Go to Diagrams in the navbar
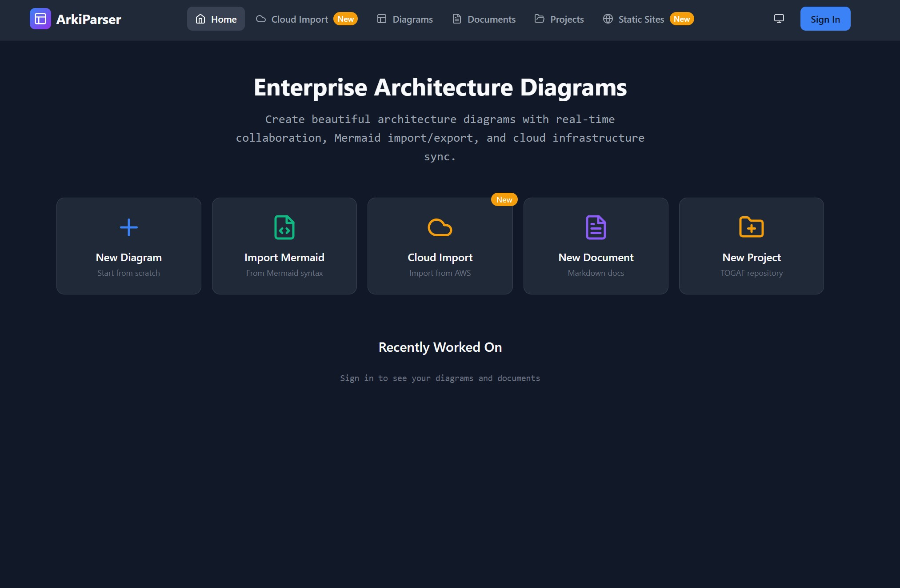The height and width of the screenshot is (588, 900). 405,19
